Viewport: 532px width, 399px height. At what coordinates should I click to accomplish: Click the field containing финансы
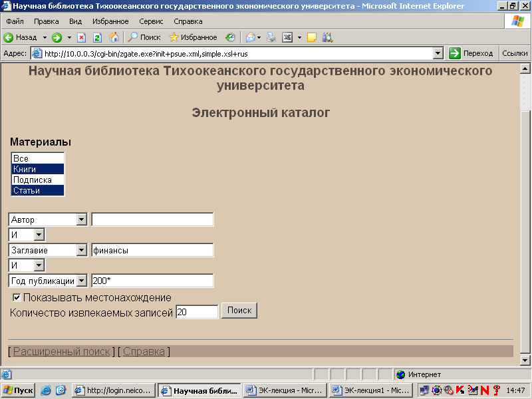pos(152,251)
